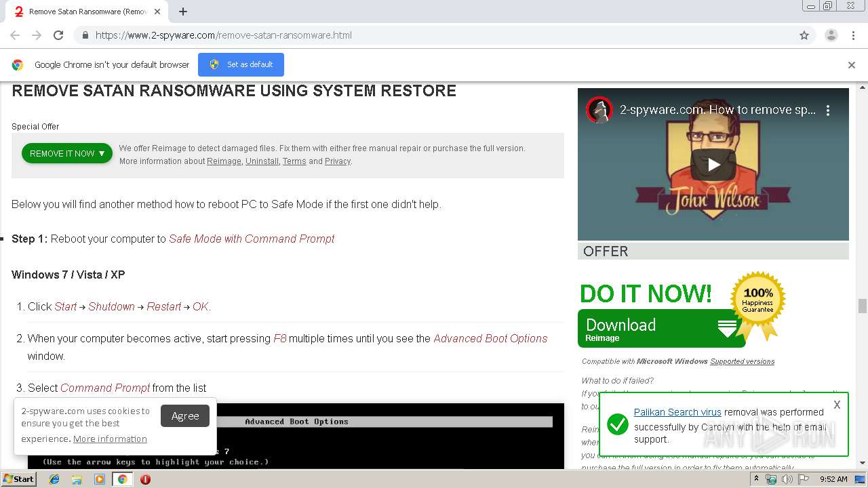The height and width of the screenshot is (488, 868).
Task: Set Chrome as default browser
Action: click(241, 64)
